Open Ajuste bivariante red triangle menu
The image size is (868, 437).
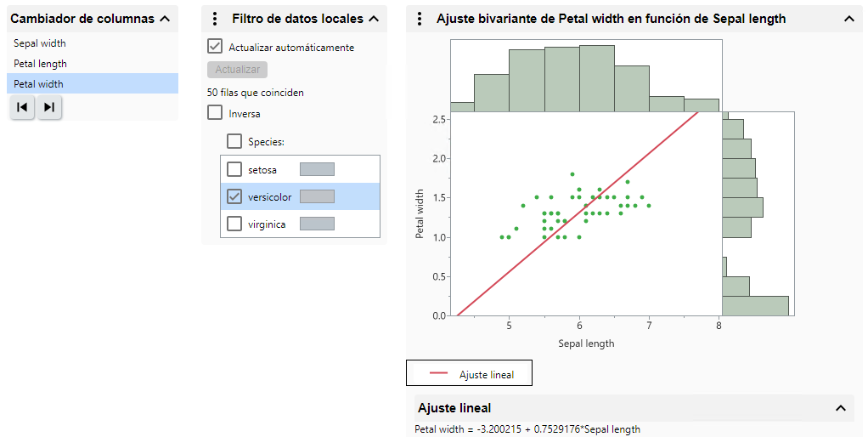(420, 19)
